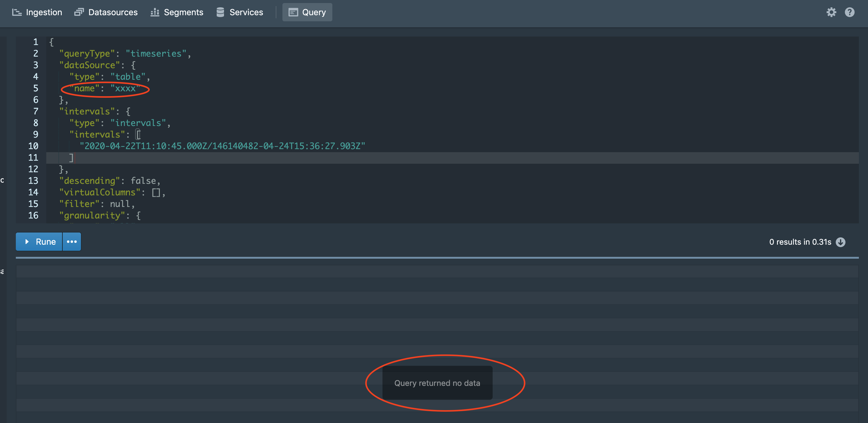Click the circled xxxx datasource name

click(x=126, y=89)
